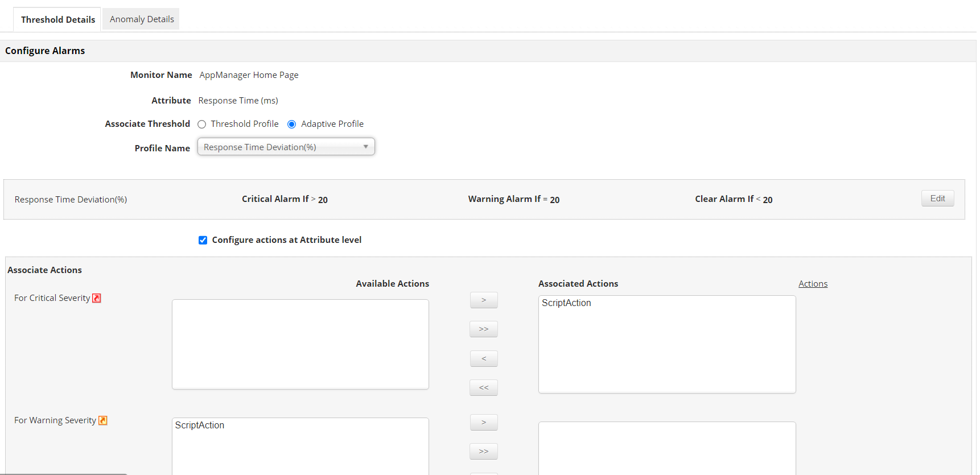Open the Profile Name dropdown

[286, 147]
